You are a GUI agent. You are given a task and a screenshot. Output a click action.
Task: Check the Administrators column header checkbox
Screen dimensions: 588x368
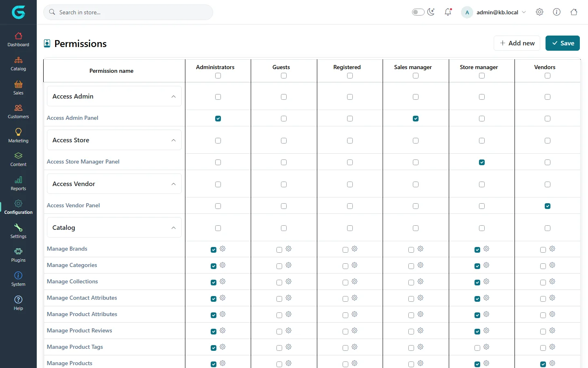[218, 76]
